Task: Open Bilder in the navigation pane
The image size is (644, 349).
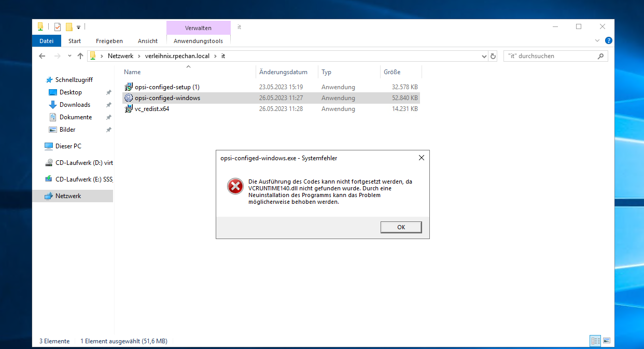Action: 67,130
